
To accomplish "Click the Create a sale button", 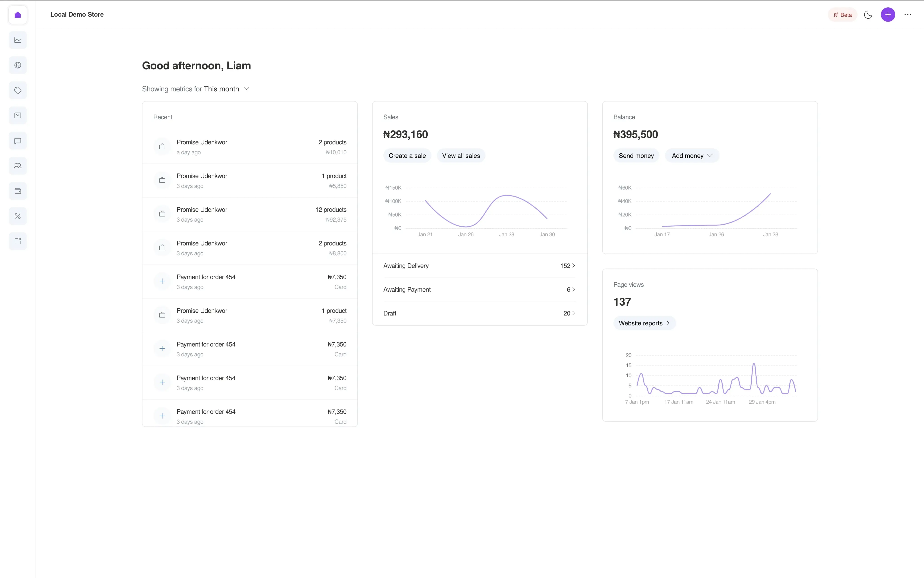I will click(x=407, y=156).
